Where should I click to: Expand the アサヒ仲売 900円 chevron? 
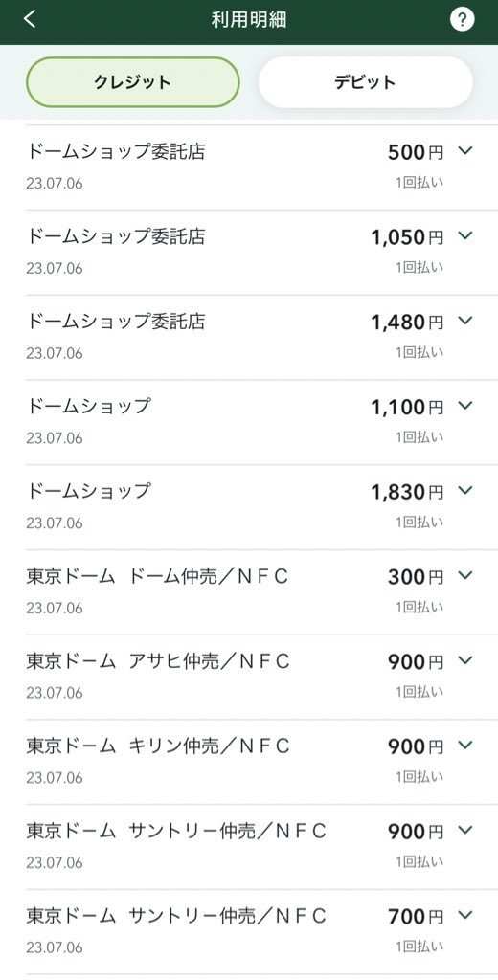(x=464, y=660)
